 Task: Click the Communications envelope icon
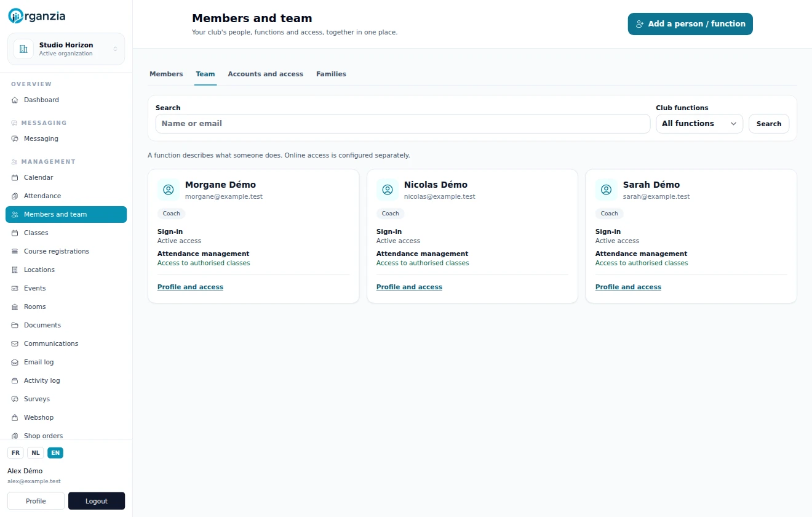[x=15, y=343]
